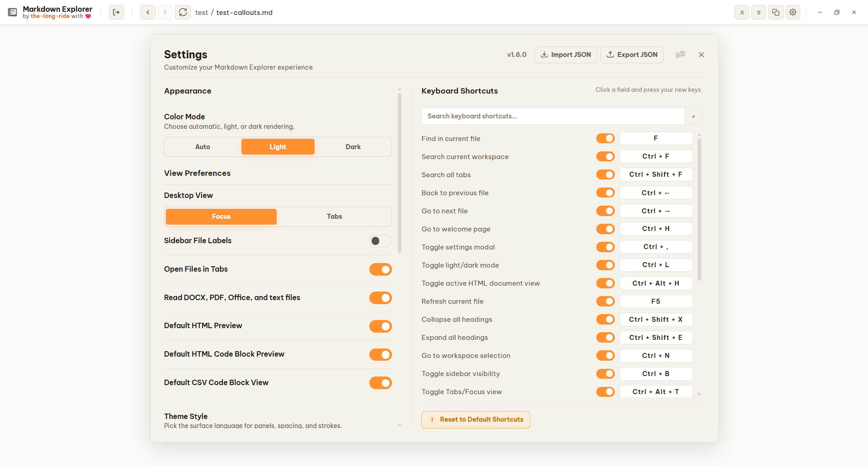Toggle Default HTML Code Block Preview
Viewport: 868px width, 466px height.
click(x=381, y=355)
